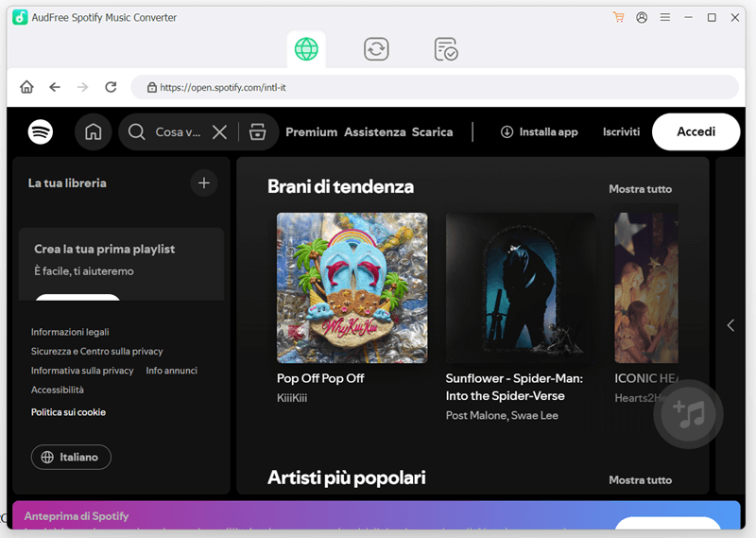Screen dimensions: 756x538
Task: Clear the search field with X
Action: click(220, 131)
